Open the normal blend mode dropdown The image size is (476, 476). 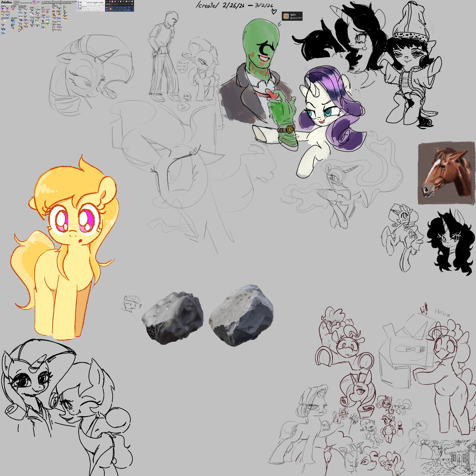click(x=109, y=4)
